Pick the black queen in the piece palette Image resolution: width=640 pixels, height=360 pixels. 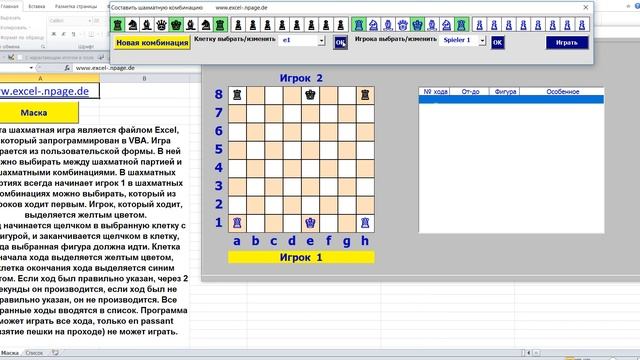162,25
